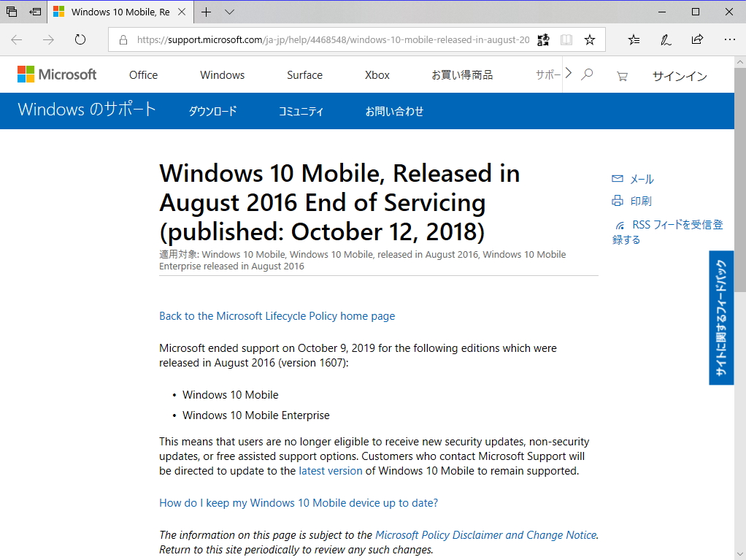Click the Microsoft logo
The height and width of the screenshot is (560, 746).
pyautogui.click(x=57, y=74)
